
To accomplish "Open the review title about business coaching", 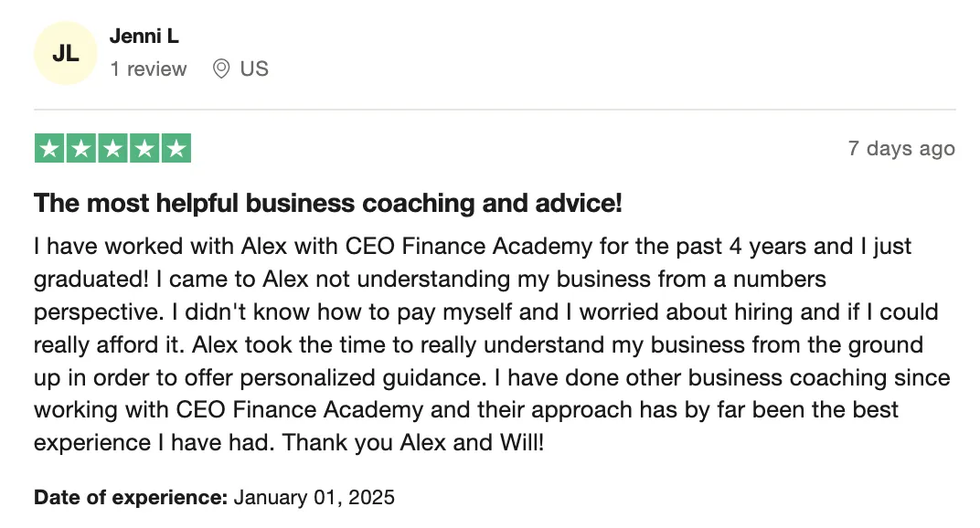I will (x=328, y=203).
